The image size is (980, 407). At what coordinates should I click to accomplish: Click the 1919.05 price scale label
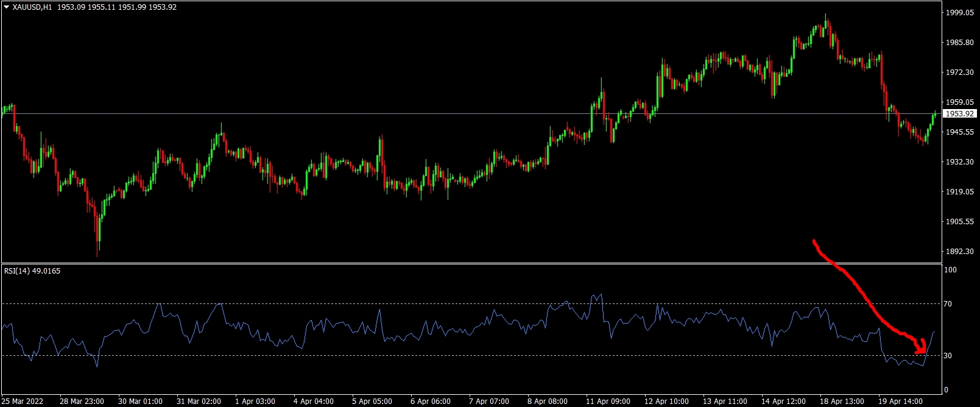959,192
